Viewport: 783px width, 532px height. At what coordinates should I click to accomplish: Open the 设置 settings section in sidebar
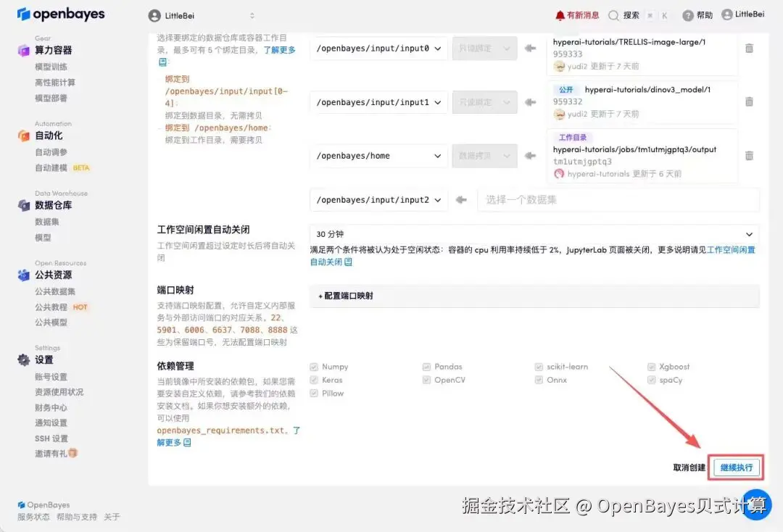click(43, 359)
